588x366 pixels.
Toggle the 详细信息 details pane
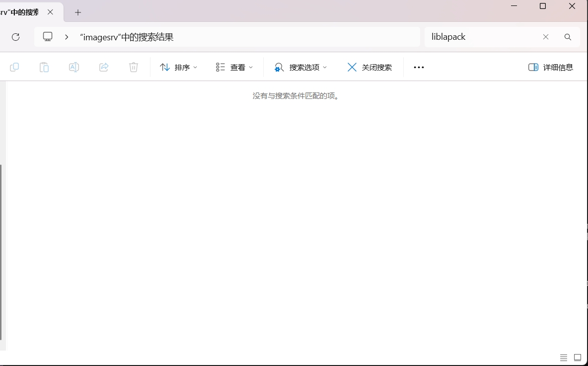550,67
